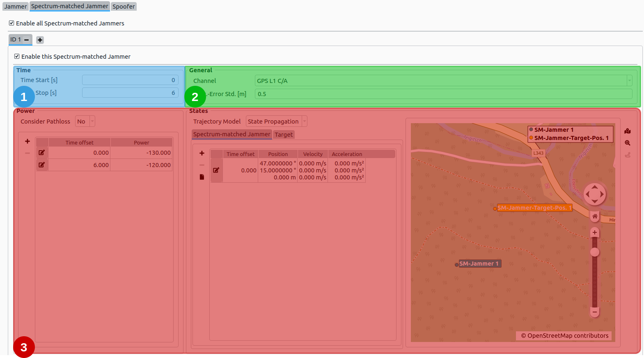The image size is (644, 358).
Task: Click SM-Jammer-Target-Pos. 1 in the map legend
Action: click(x=571, y=138)
